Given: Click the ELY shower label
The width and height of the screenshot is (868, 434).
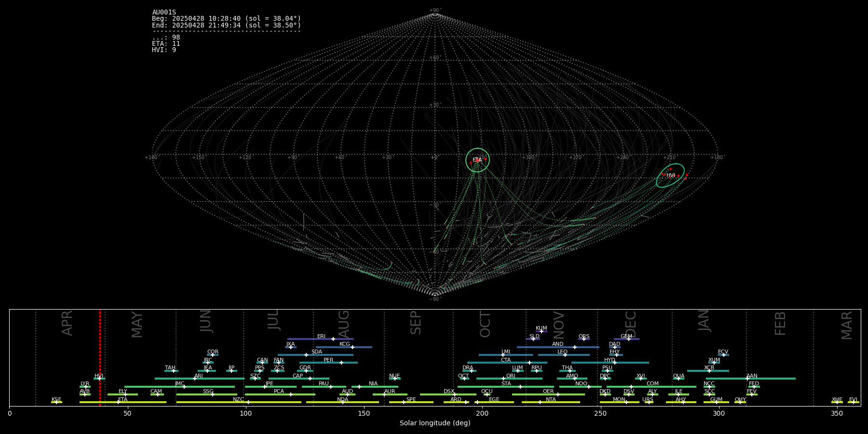Looking at the screenshot, I should pyautogui.click(x=123, y=392).
